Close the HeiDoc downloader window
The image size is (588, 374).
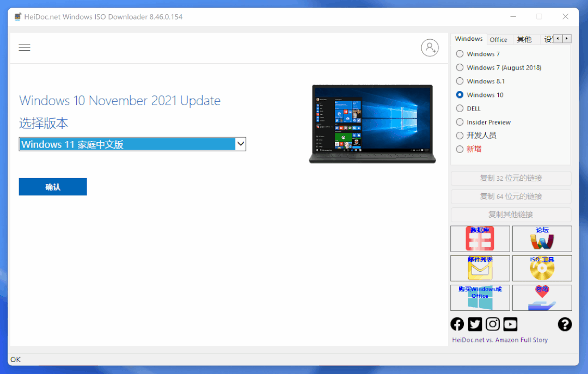click(x=566, y=16)
